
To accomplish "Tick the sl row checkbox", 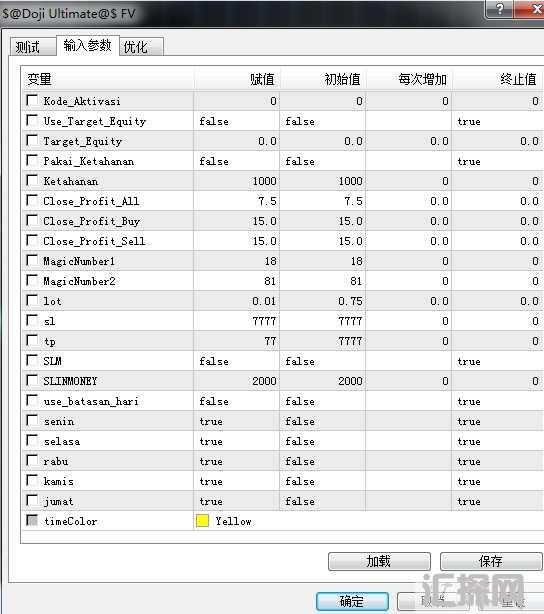I will [x=32, y=320].
